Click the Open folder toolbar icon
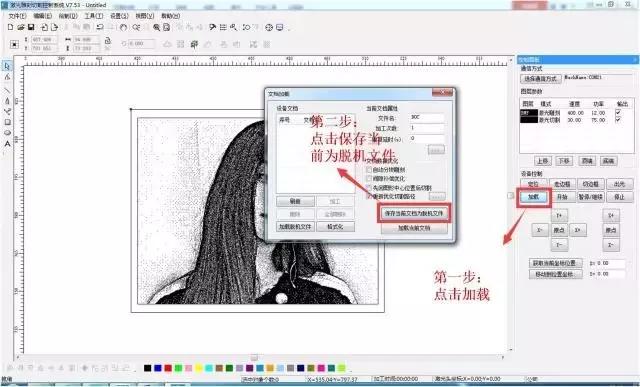This screenshot has width=640, height=387. click(x=20, y=27)
